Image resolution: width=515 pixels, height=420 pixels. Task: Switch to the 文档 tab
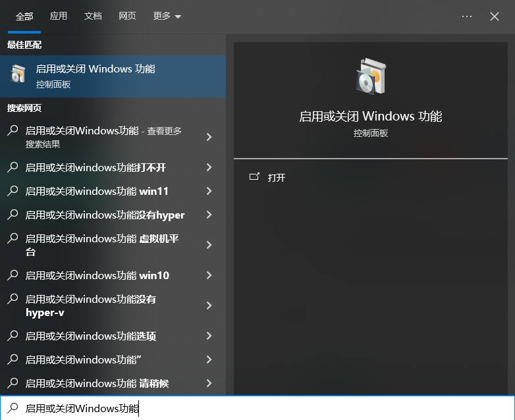point(93,16)
